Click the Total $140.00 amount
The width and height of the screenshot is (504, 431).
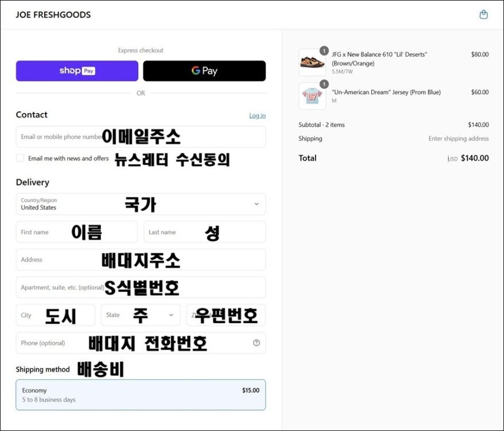coord(475,158)
